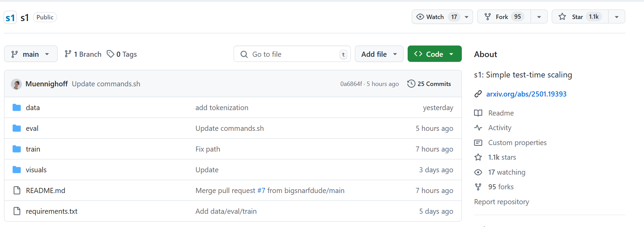Click the Muennighoff avatar image
Screen dimensions: 644x227
pyautogui.click(x=16, y=84)
